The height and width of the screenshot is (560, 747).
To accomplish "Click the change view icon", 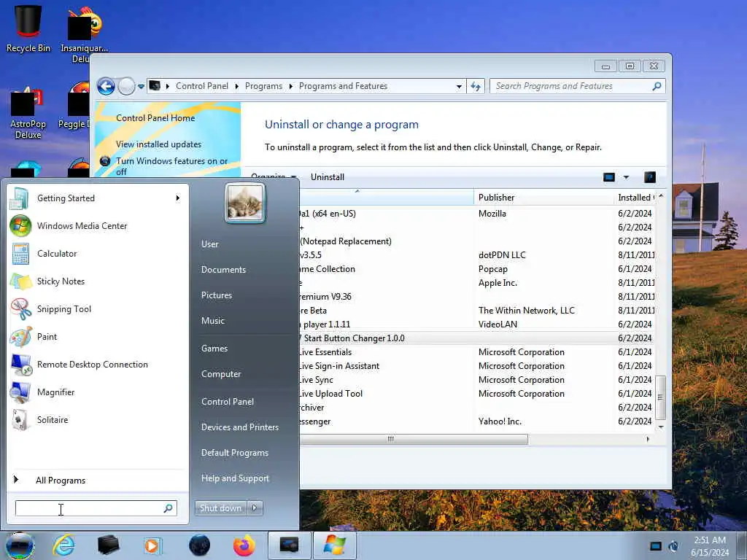I will (x=609, y=177).
